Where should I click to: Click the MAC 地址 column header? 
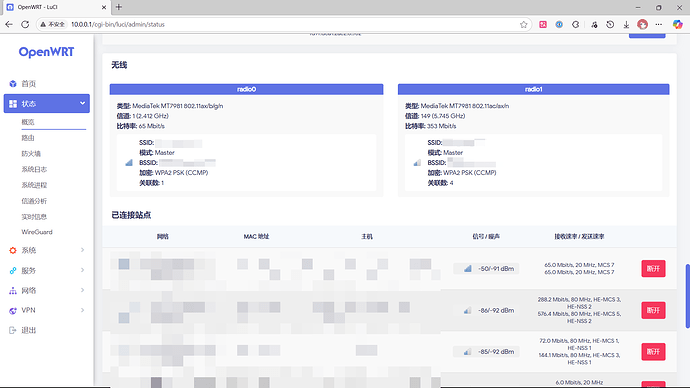(256, 237)
